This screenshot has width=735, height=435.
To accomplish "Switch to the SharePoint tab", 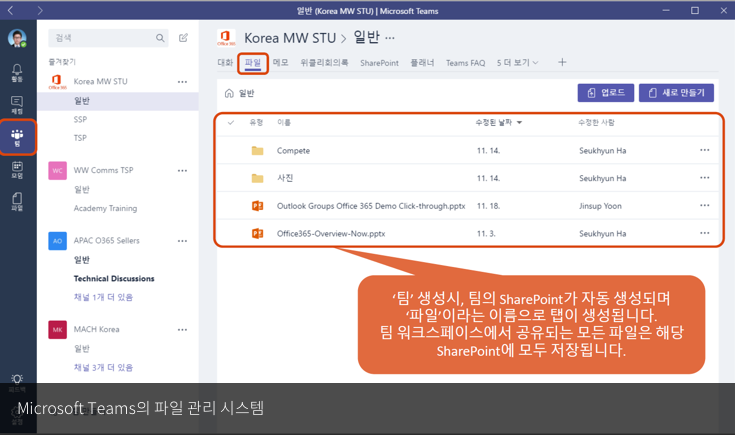I will tap(379, 63).
